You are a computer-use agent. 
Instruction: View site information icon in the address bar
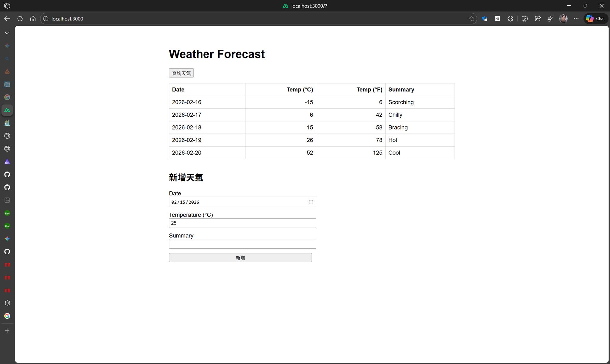point(46,19)
